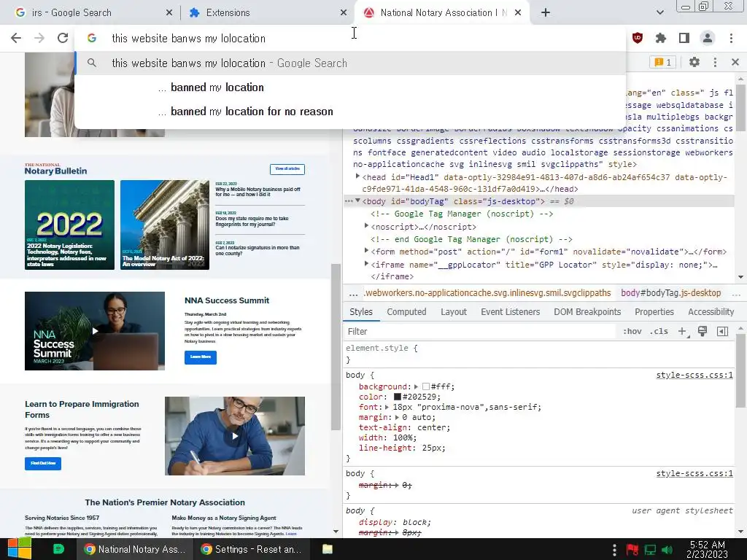Toggle the browser side panel icon
747x560 pixels.
(684, 38)
